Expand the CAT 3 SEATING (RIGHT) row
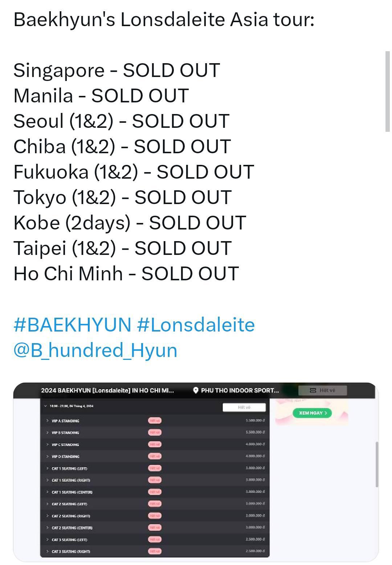The width and height of the screenshot is (392, 565). [x=155, y=551]
